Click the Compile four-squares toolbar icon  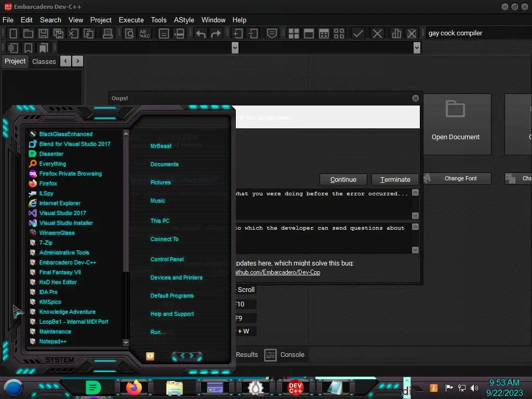[x=294, y=33]
